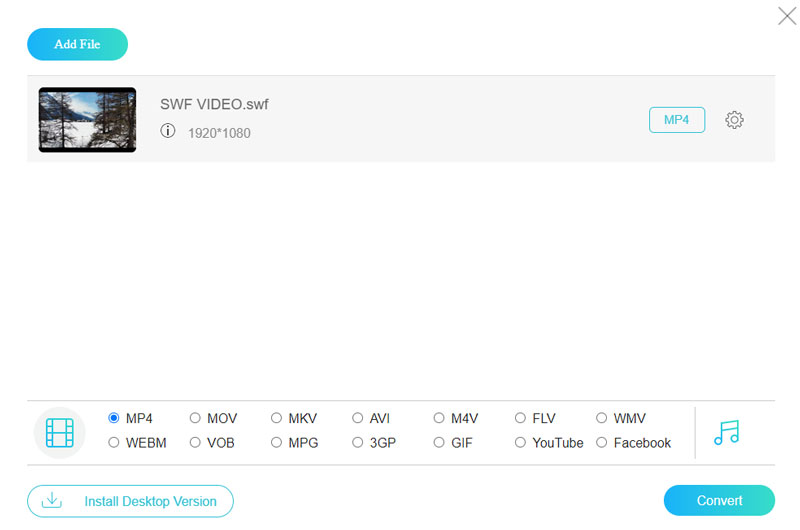
Task: Select WEBM as the format
Action: 114,442
